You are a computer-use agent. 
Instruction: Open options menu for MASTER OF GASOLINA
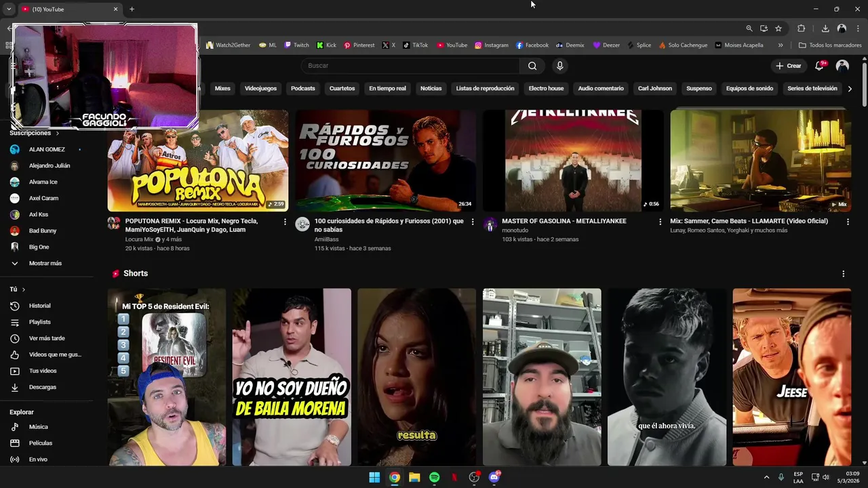tap(660, 222)
